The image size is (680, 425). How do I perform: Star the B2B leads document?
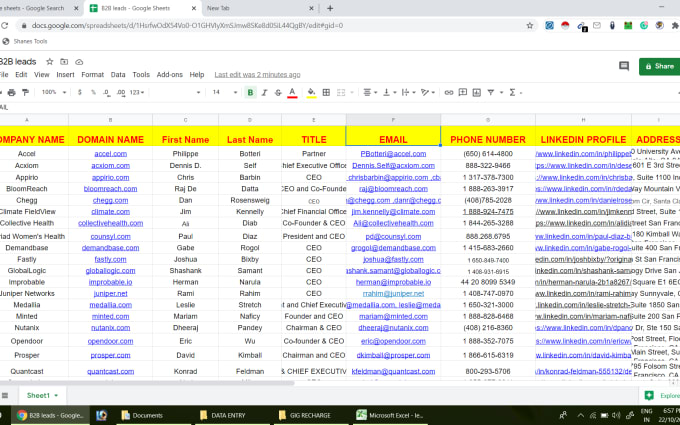coord(49,62)
